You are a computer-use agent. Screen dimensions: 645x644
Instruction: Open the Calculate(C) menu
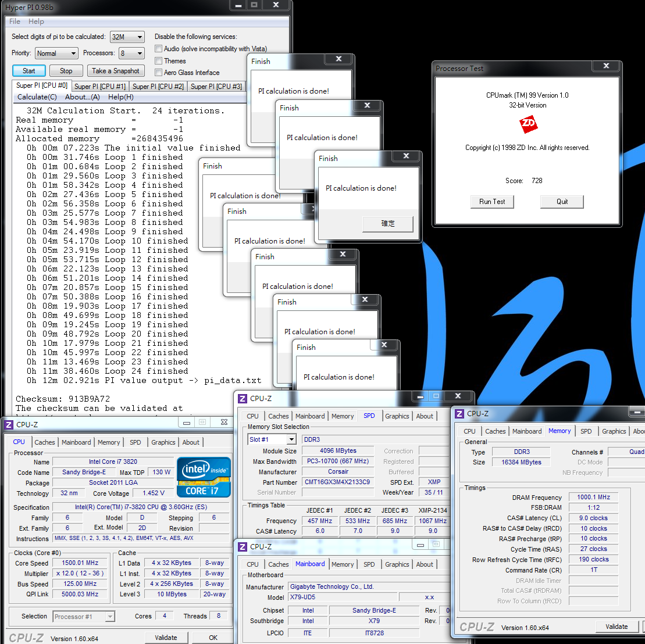pos(37,97)
